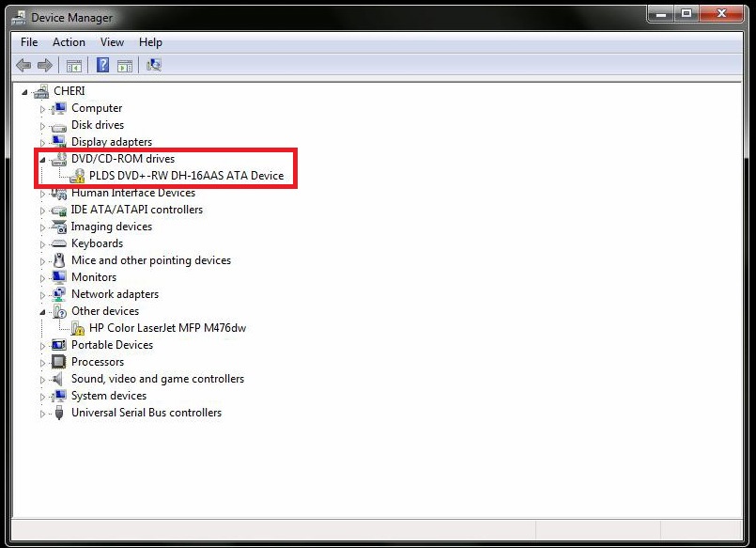
Task: Click the System devices category icon
Action: pyautogui.click(x=59, y=396)
